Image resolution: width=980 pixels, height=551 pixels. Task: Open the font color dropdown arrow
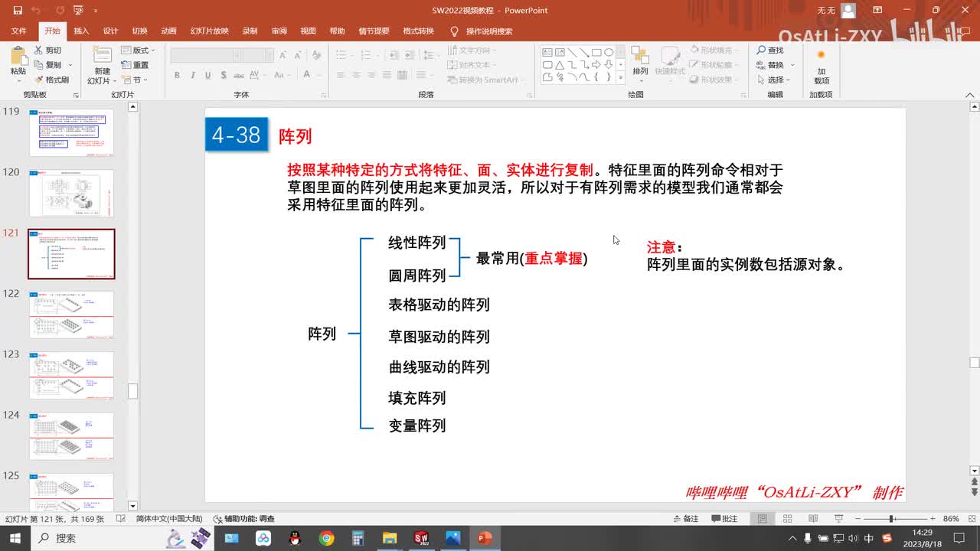pos(318,75)
